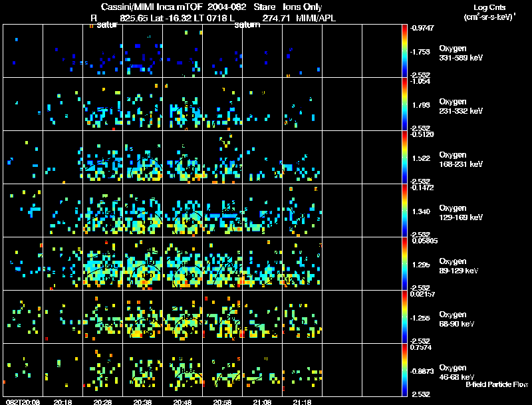Image resolution: width=532 pixels, height=405 pixels.
Task: Open the 231-332 keV image at 20:18
Action: click(63, 104)
